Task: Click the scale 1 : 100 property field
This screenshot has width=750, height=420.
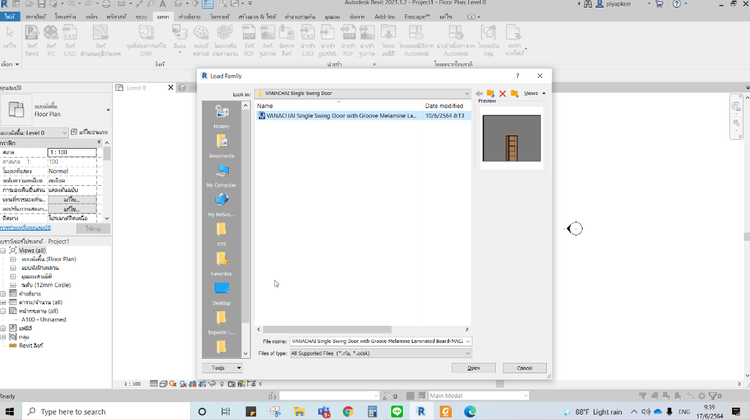Action: click(72, 152)
